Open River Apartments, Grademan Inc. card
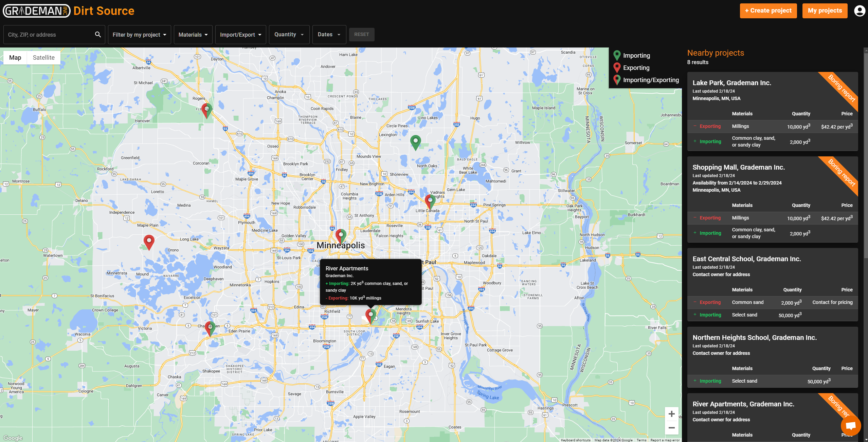The width and height of the screenshot is (868, 442). click(773, 418)
